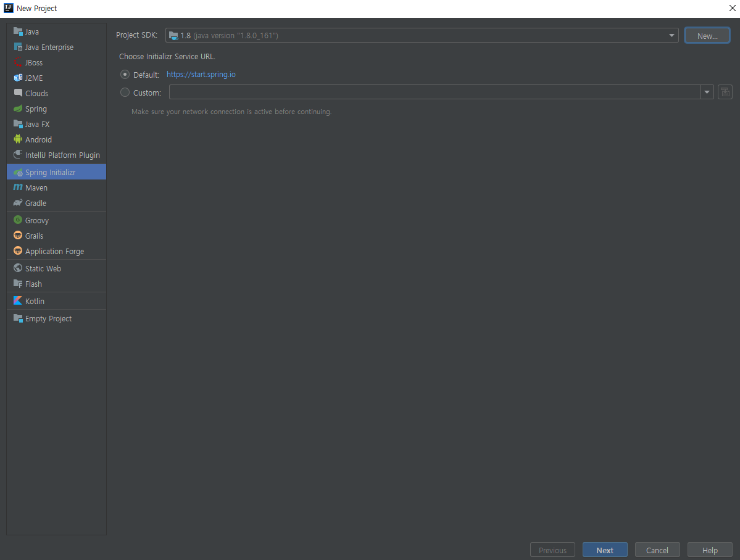This screenshot has height=560, width=740.
Task: Select the Application Forge list label
Action: pos(55,252)
